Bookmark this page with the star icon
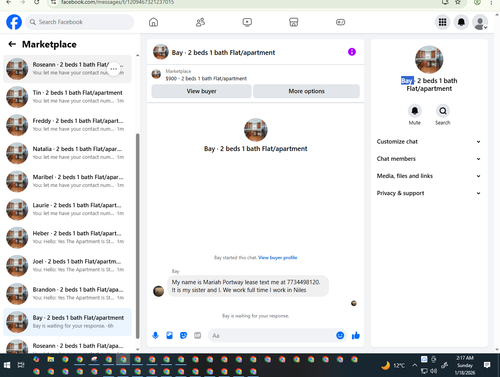The width and height of the screenshot is (500, 377). 458,2
